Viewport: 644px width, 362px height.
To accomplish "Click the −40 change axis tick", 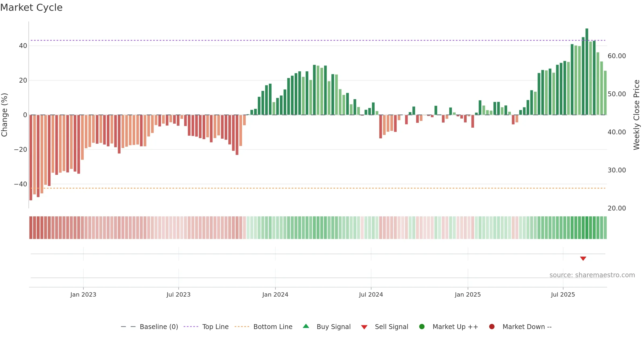I will tap(21, 184).
